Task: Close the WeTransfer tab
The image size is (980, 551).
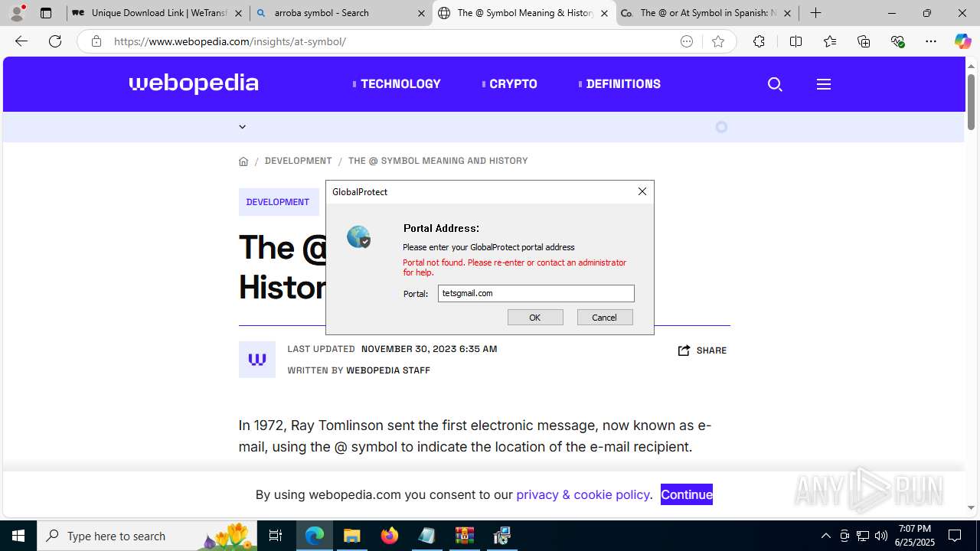Action: (238, 14)
